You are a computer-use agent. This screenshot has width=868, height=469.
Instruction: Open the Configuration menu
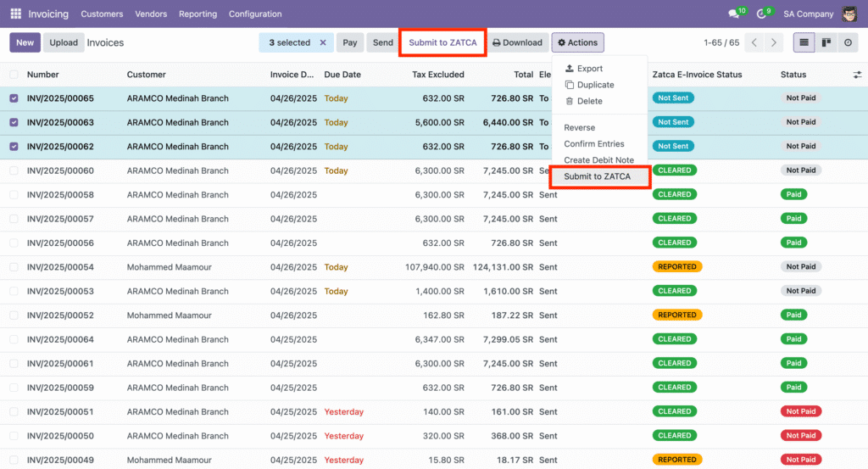[x=255, y=14]
